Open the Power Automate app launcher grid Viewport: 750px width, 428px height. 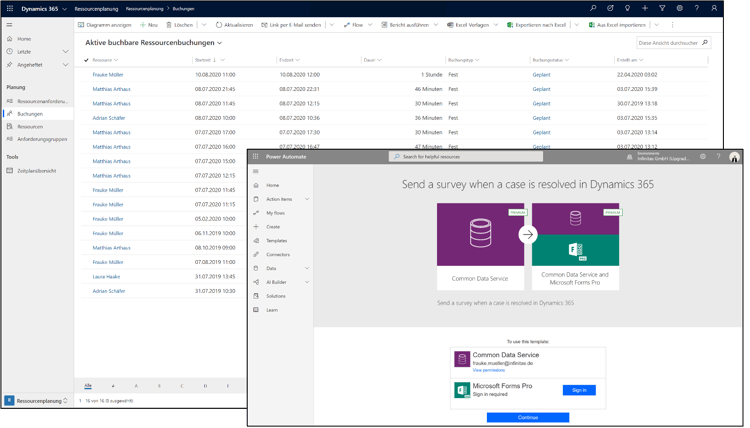pyautogui.click(x=255, y=156)
